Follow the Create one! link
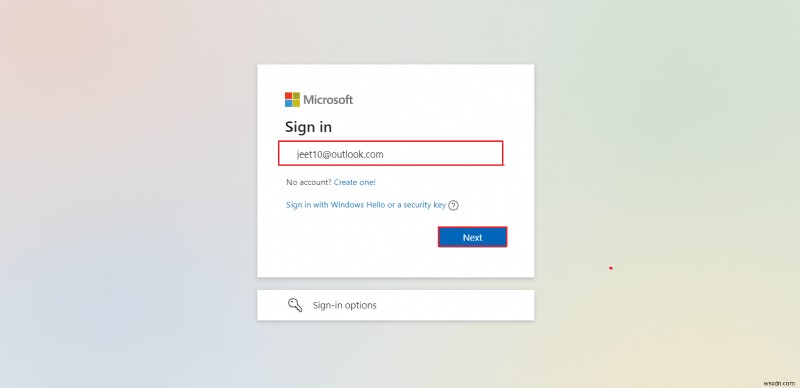 (355, 182)
